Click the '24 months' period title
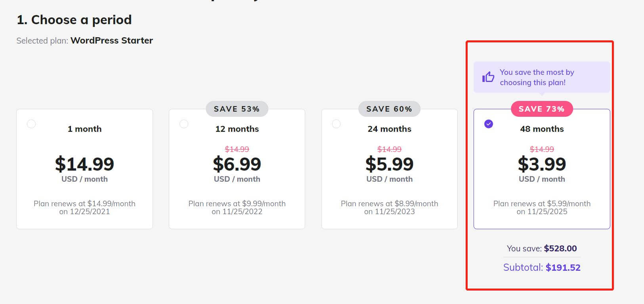The height and width of the screenshot is (304, 644). click(x=389, y=129)
